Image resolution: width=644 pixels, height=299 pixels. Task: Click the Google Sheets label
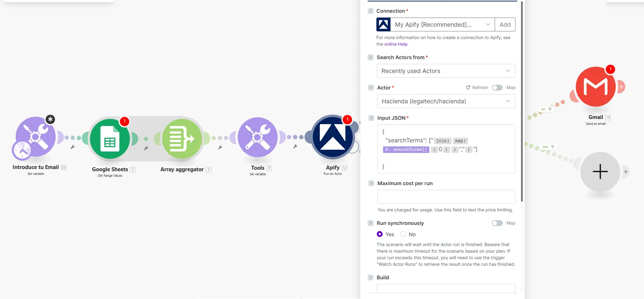point(110,169)
